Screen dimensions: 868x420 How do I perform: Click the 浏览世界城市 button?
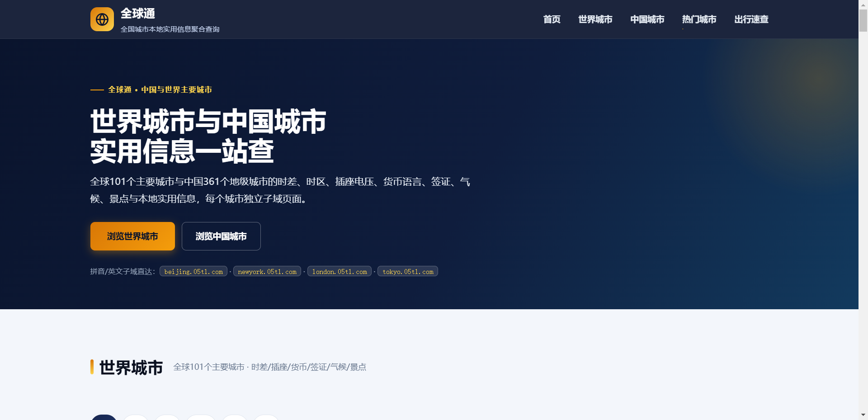point(132,236)
